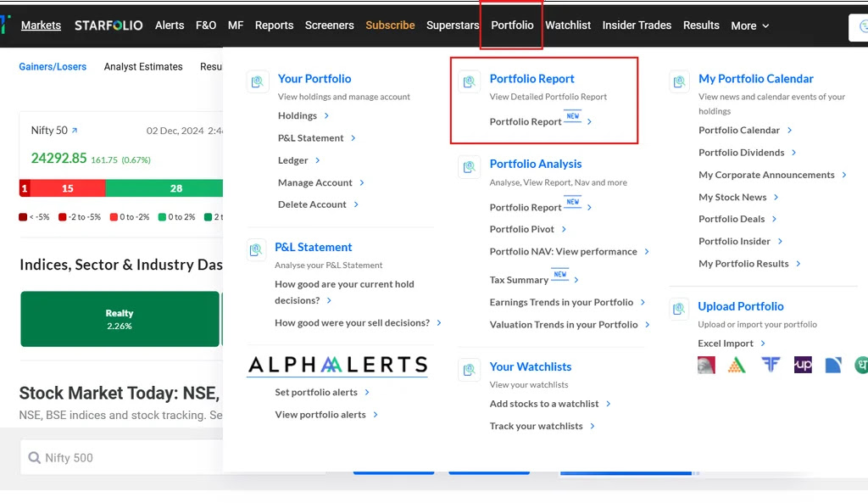
Task: Click the blue kite-shaped broker icon
Action: [833, 365]
